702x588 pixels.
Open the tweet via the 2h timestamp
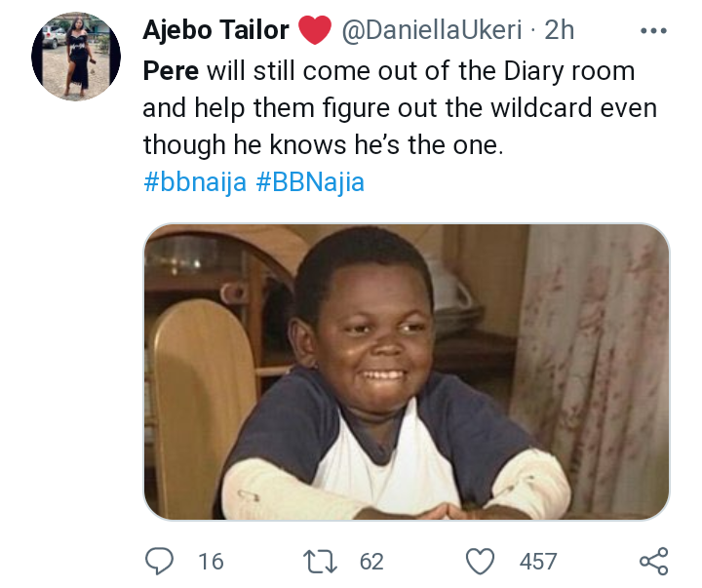tap(560, 30)
